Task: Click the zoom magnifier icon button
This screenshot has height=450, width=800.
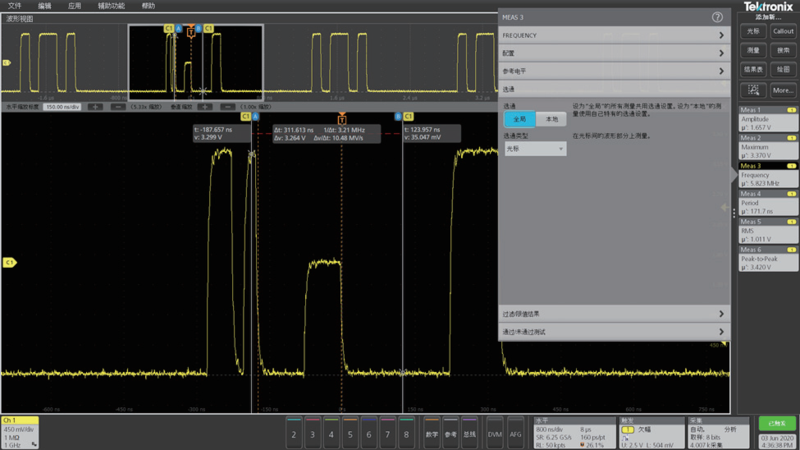Action: [754, 90]
